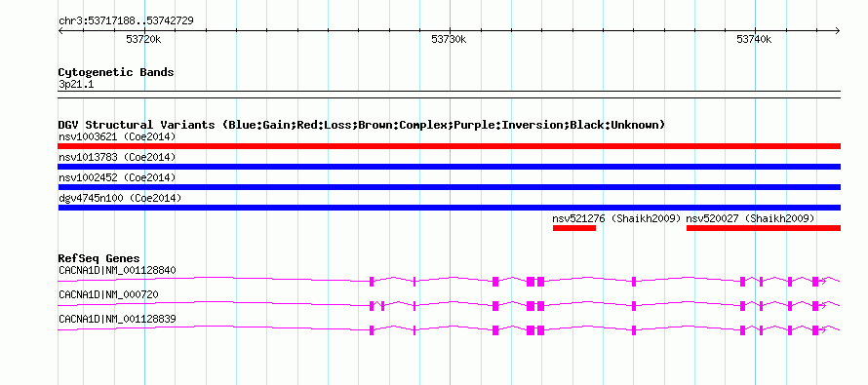Select the nsv520027 red loss bar
This screenshot has width=868, height=385.
[x=764, y=228]
